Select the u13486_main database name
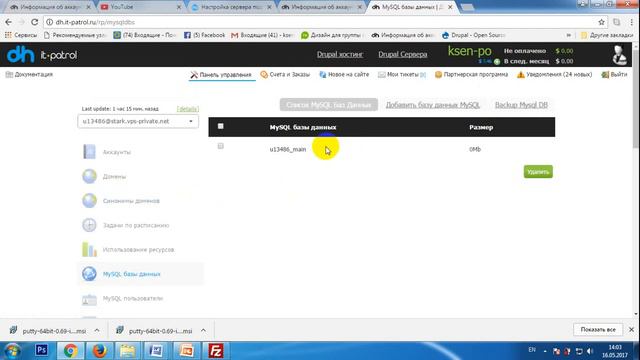The image size is (640, 360). click(288, 149)
